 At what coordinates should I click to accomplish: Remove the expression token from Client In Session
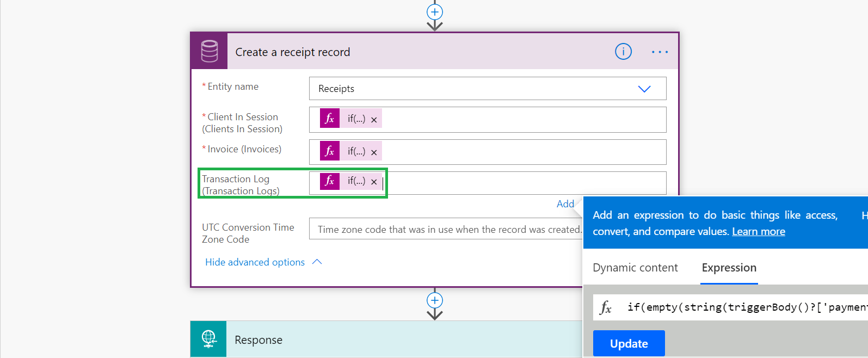point(374,120)
